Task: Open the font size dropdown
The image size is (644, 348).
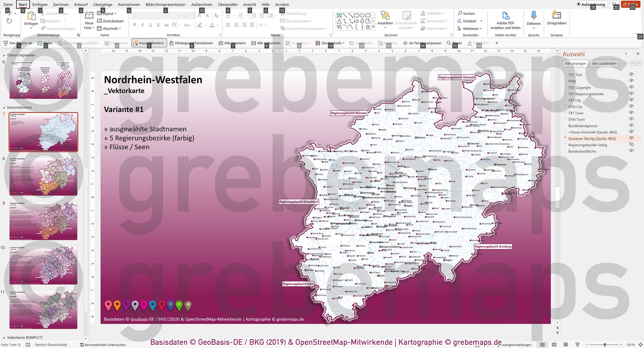Action: 193,15
